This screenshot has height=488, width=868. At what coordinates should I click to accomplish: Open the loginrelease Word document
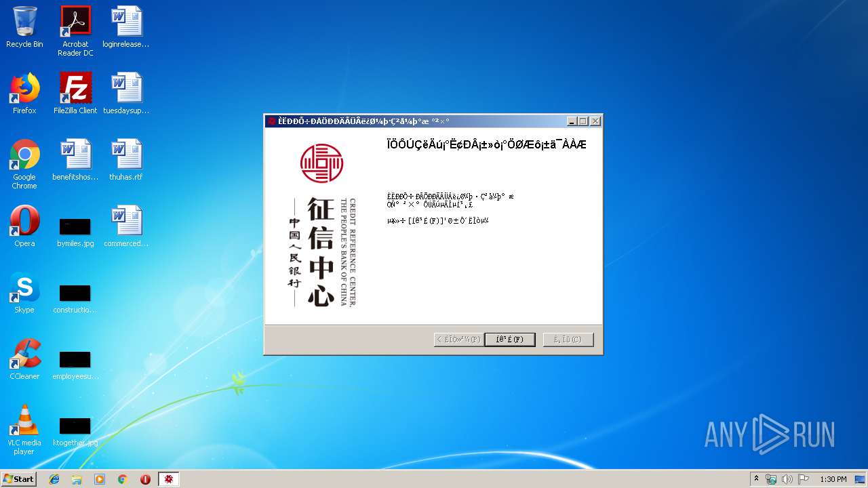[126, 27]
